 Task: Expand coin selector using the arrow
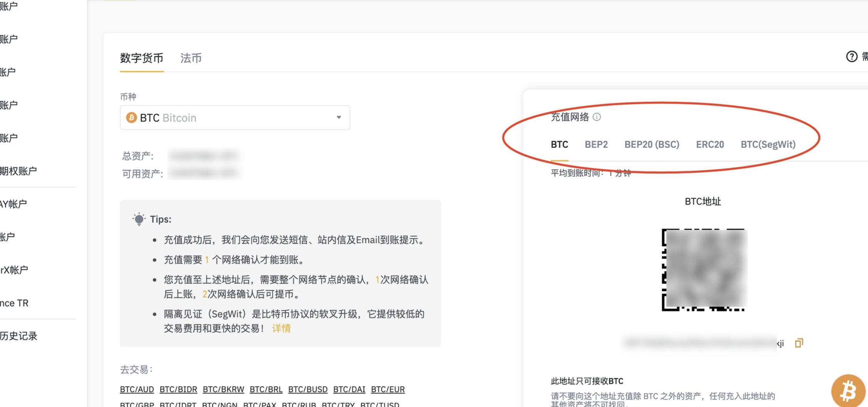[x=339, y=117]
